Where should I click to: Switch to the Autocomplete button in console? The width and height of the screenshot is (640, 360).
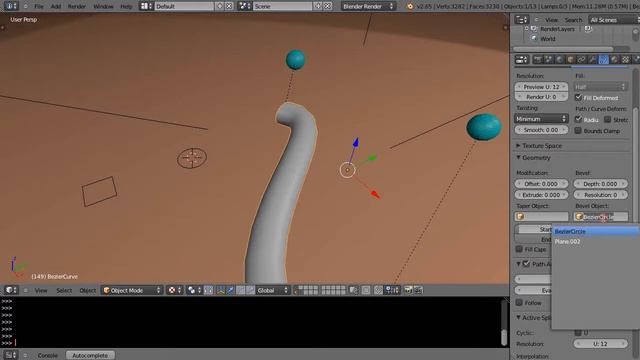[90, 355]
